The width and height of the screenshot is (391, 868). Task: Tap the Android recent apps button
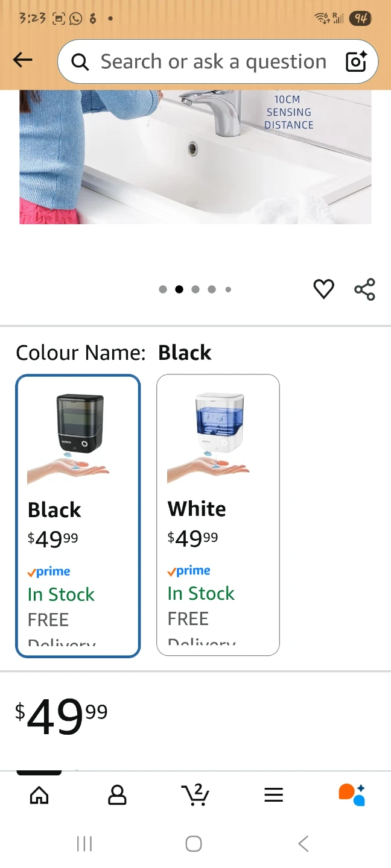tap(84, 844)
